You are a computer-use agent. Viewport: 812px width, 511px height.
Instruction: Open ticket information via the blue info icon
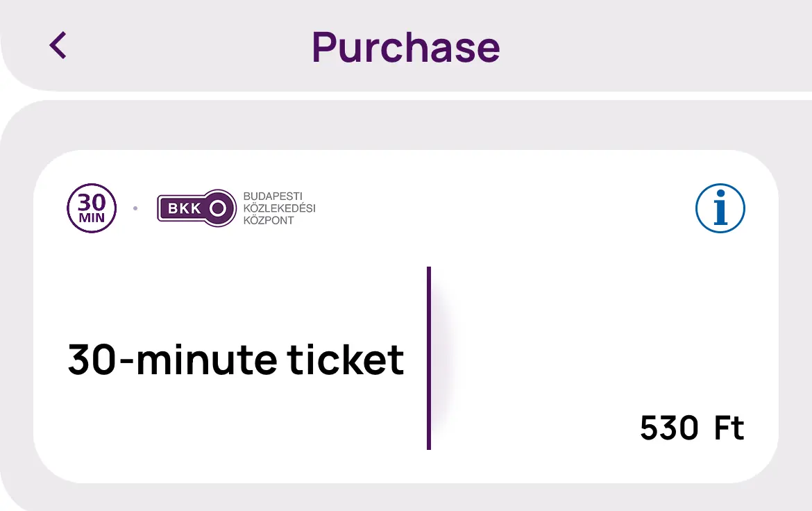[720, 208]
